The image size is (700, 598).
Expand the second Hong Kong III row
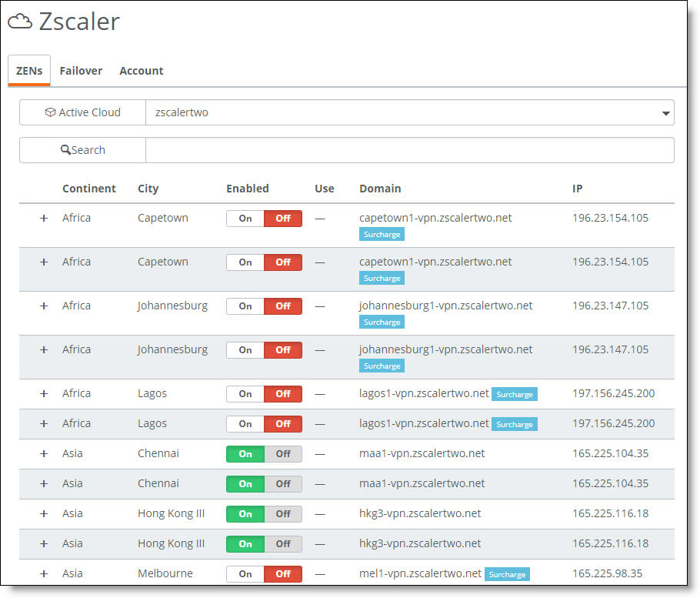[44, 543]
